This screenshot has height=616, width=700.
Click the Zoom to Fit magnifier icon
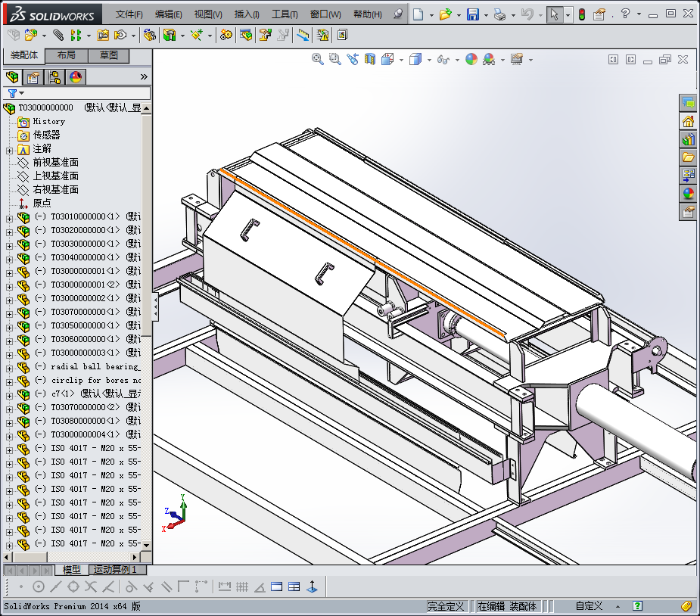pos(318,59)
